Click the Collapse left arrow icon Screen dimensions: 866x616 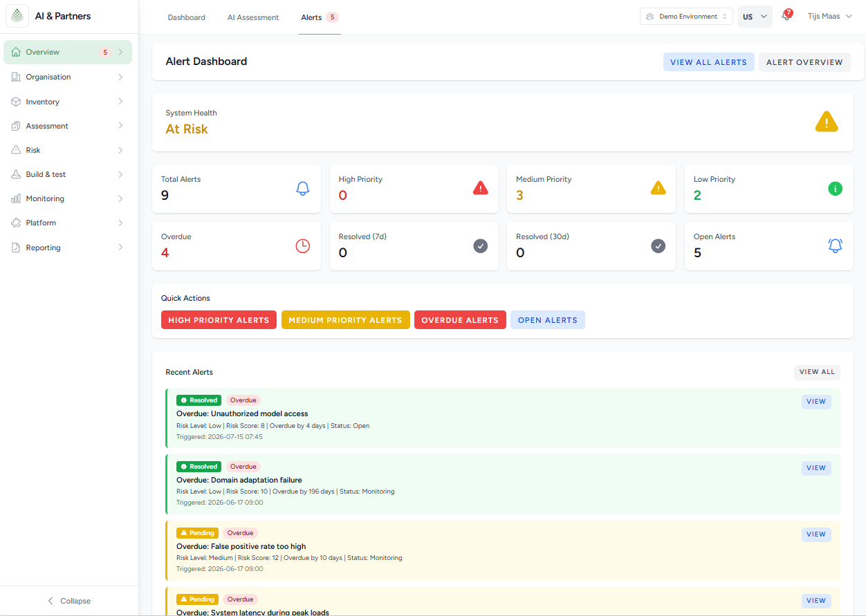(x=50, y=601)
